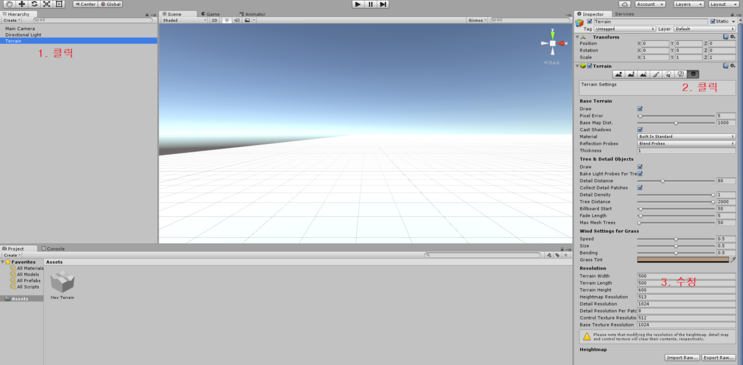Select the Smooth Height terrain tool
This screenshot has width=743, height=365.
(x=643, y=74)
